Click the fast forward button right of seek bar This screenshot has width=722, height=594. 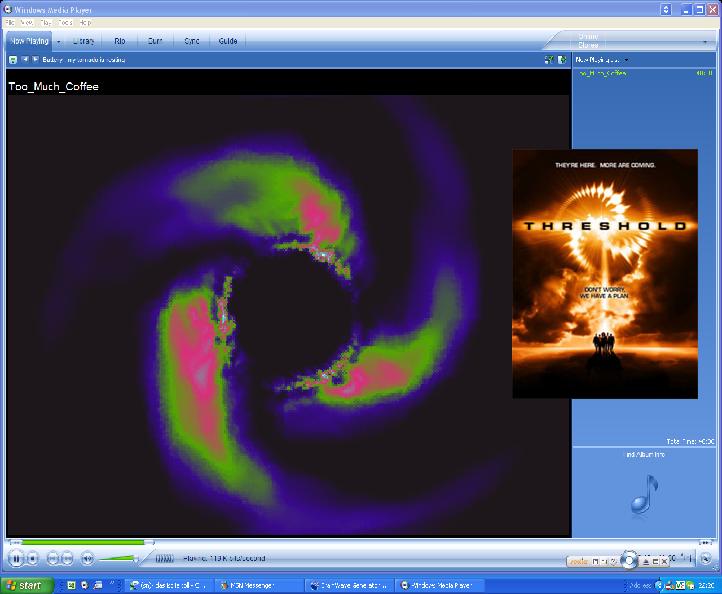coord(705,542)
